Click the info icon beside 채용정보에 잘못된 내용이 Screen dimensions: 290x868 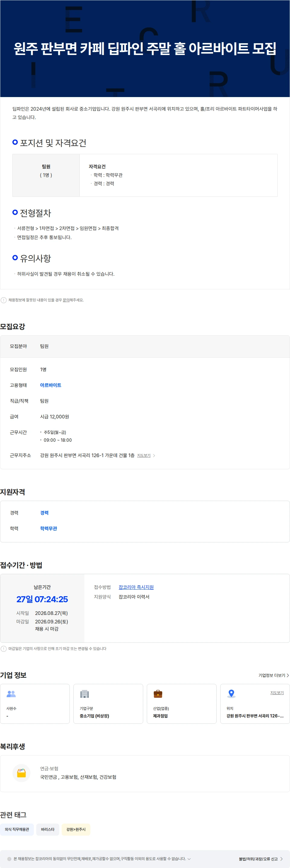[3, 300]
